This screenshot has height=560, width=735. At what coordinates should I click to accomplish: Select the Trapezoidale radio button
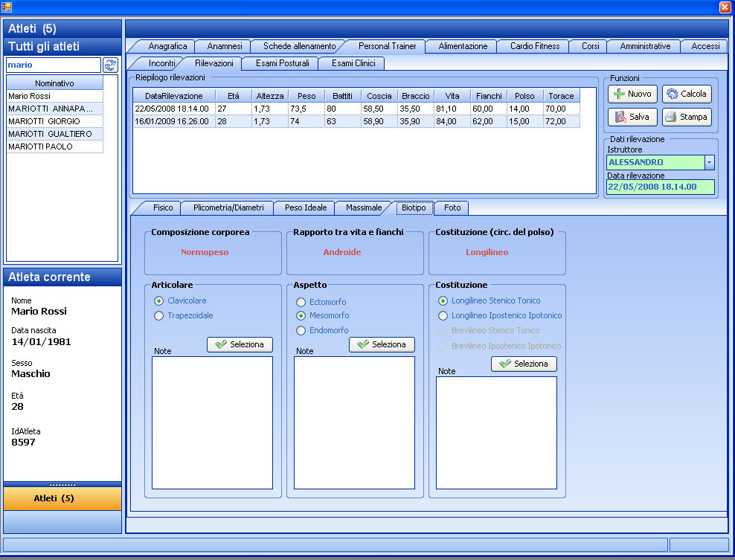[x=158, y=315]
